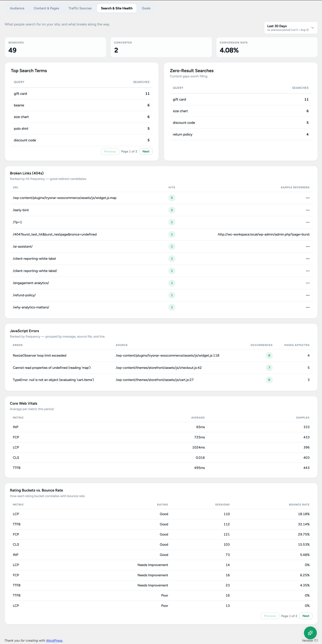Click the widget.js.map broken link URL

pyautogui.click(x=65, y=198)
